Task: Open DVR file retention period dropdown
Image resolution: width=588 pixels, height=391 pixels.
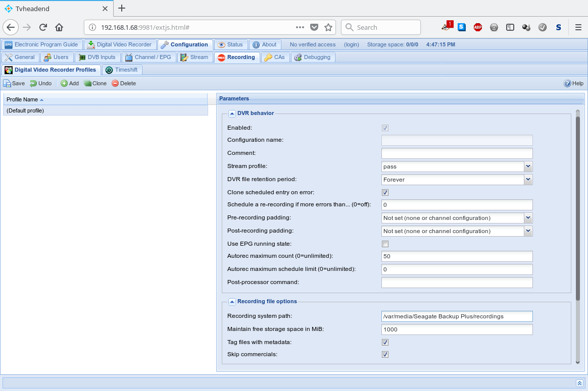Action: click(x=528, y=180)
